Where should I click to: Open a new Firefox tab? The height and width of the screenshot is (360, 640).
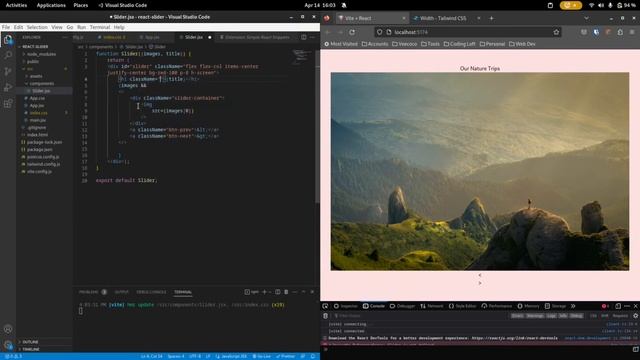[491, 18]
